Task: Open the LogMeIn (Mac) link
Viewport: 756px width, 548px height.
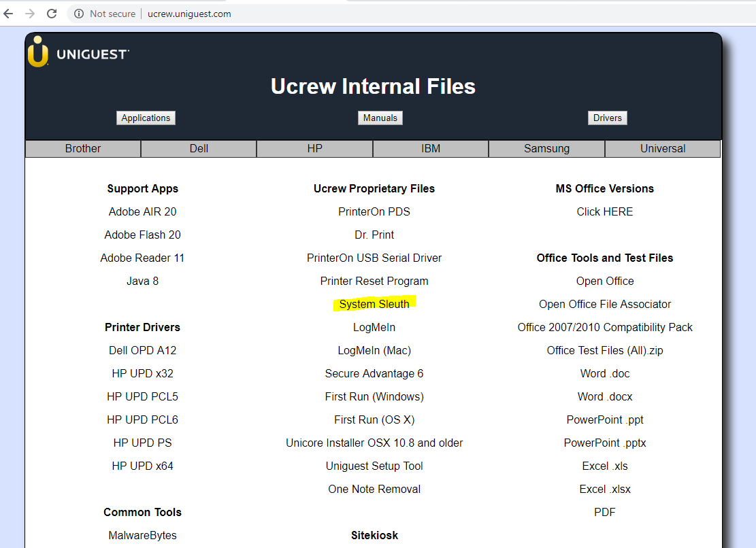Action: (374, 351)
